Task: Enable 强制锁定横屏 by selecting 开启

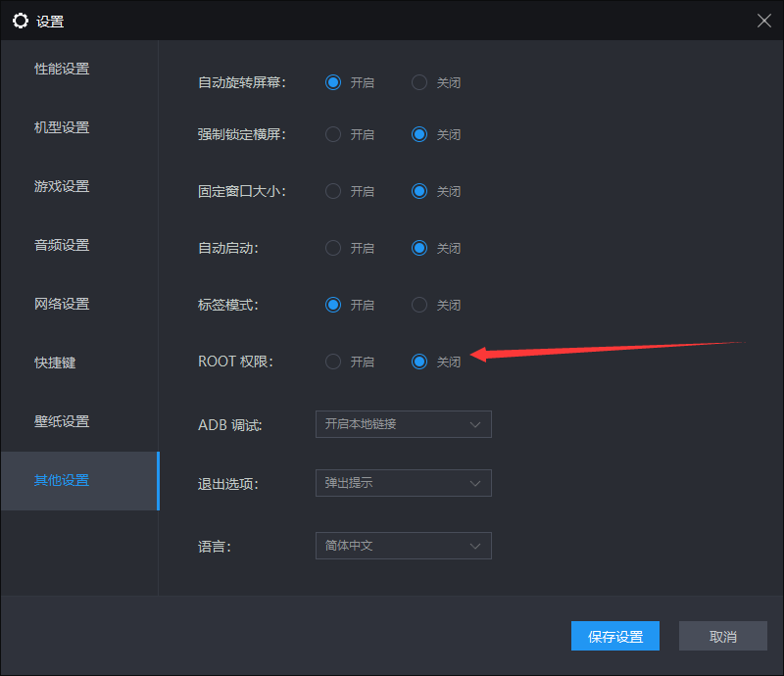Action: point(333,134)
